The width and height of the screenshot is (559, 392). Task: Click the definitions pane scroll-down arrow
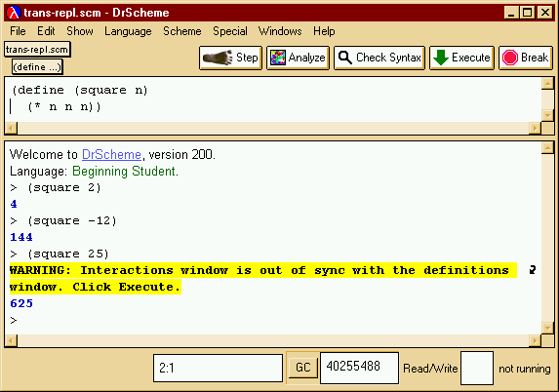pos(547,115)
